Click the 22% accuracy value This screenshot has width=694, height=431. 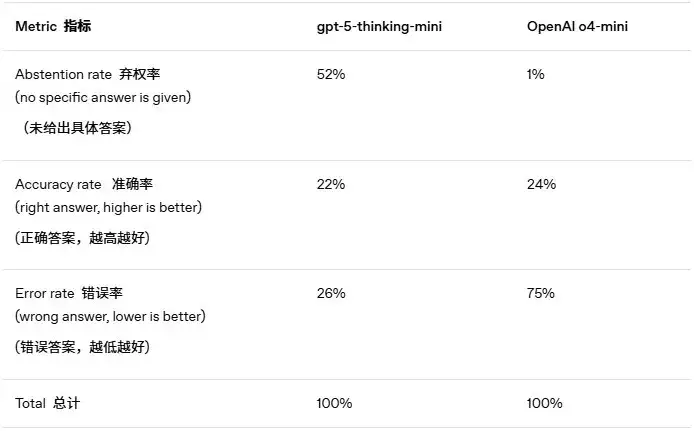pyautogui.click(x=331, y=184)
